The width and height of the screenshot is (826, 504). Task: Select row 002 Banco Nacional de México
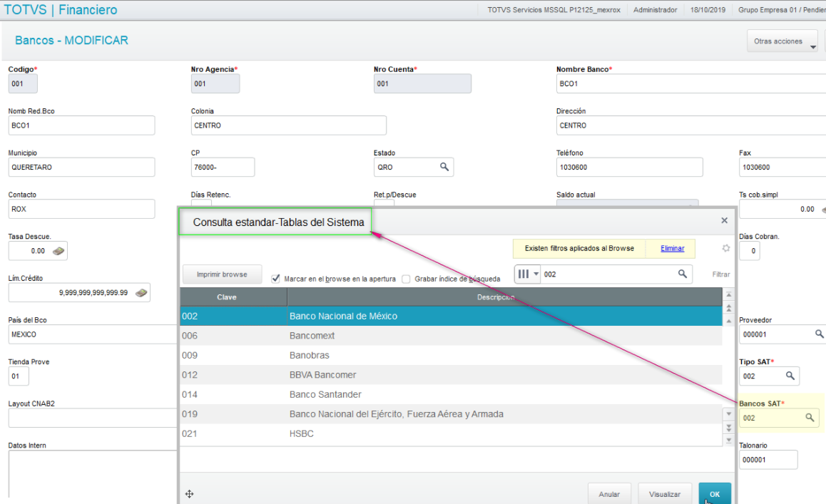(x=451, y=316)
